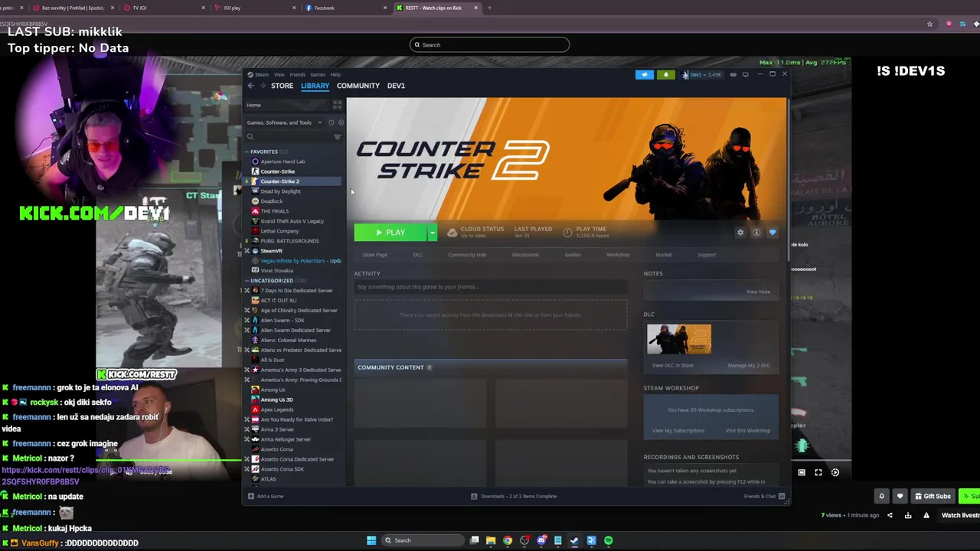Screen dimensions: 980x551
Task: Switch library to grid collections view
Action: click(337, 105)
